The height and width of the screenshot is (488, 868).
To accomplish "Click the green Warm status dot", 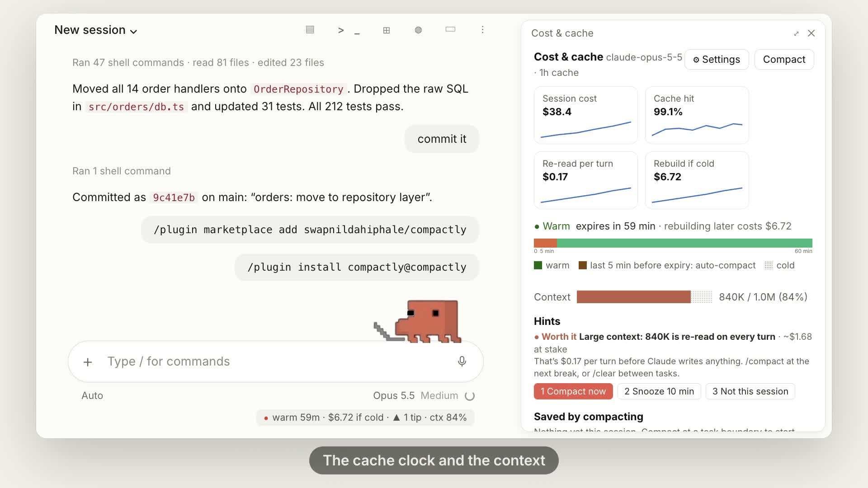I will (537, 226).
